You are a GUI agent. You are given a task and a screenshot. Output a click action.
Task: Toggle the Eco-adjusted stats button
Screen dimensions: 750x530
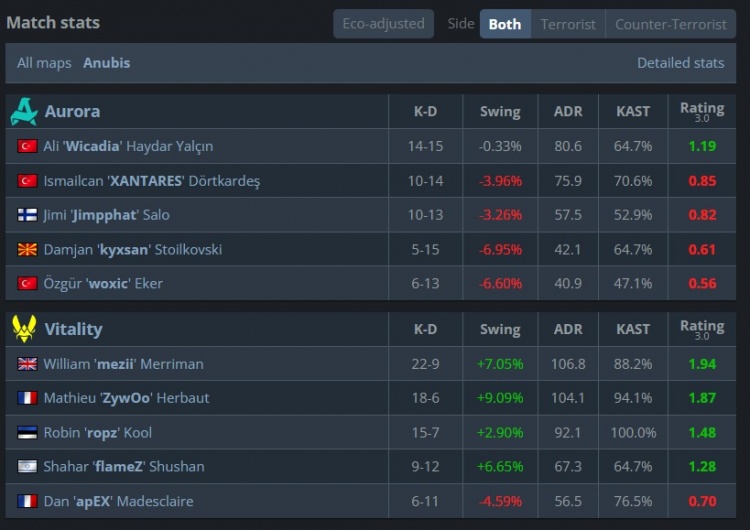[384, 23]
